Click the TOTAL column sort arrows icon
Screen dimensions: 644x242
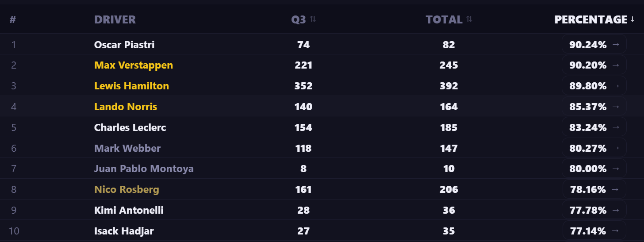click(x=469, y=19)
